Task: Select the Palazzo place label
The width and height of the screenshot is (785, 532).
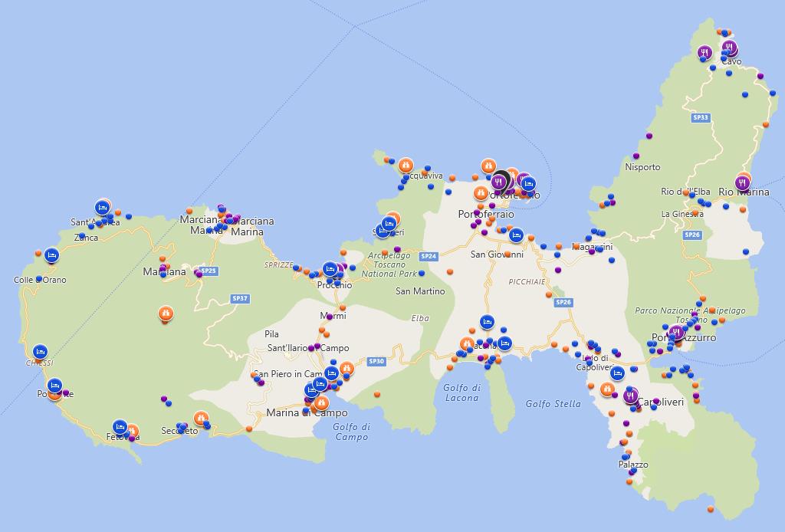Action: pyautogui.click(x=633, y=465)
